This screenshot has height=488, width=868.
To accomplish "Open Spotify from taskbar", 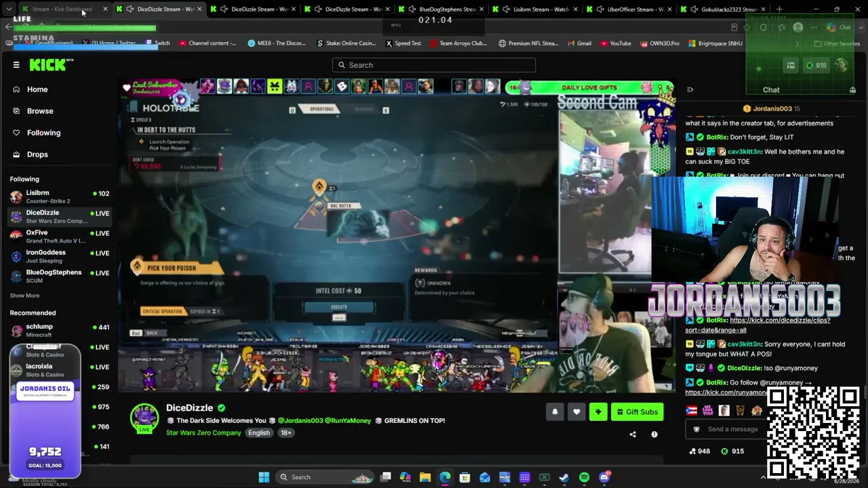I will click(585, 477).
